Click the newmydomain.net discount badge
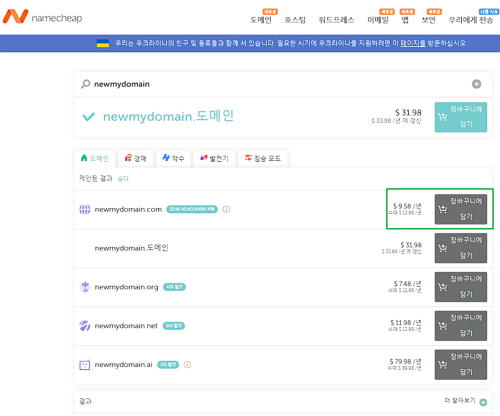The height and width of the screenshot is (416, 500). (x=174, y=326)
